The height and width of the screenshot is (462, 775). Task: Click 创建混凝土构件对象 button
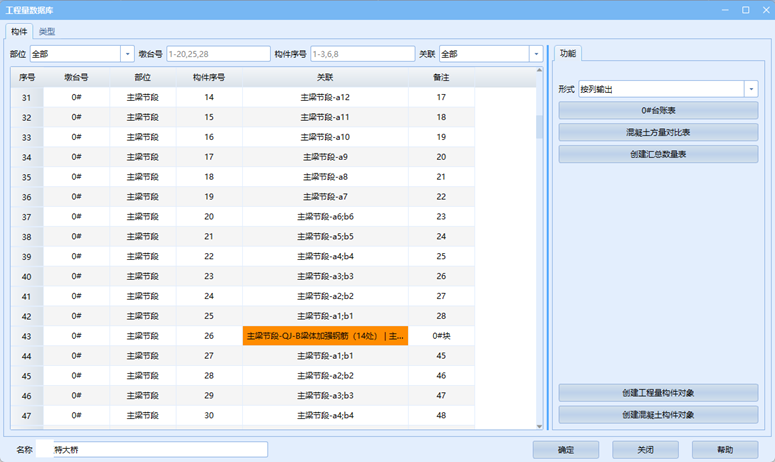pyautogui.click(x=658, y=414)
